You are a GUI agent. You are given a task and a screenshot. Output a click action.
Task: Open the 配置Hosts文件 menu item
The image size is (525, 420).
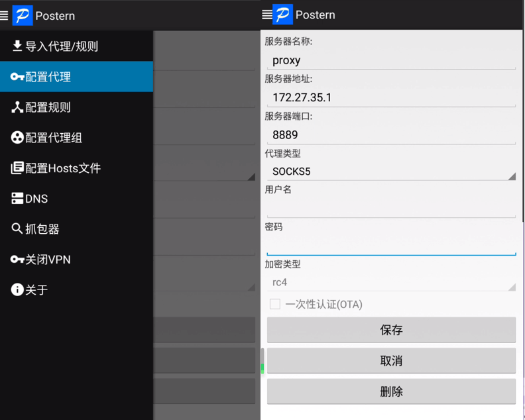click(x=62, y=168)
